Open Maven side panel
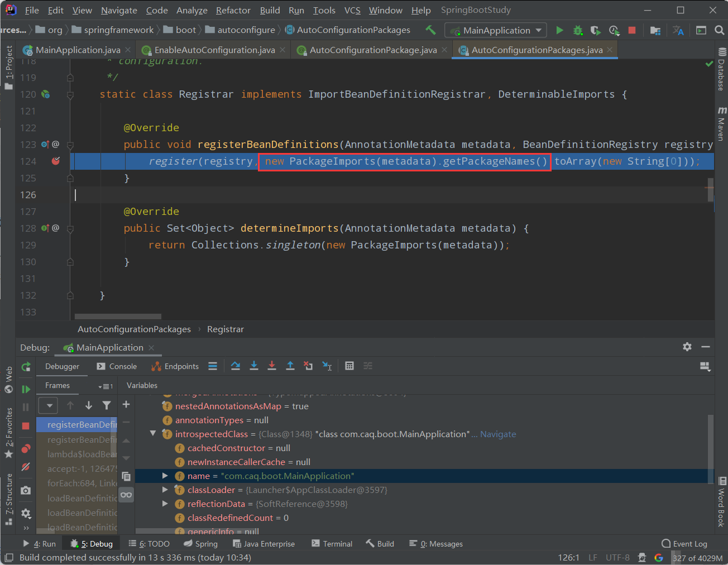 (721, 123)
